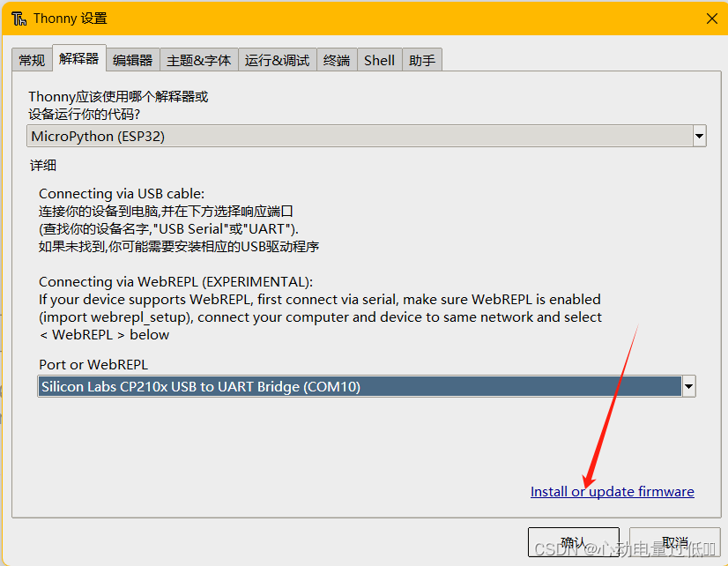This screenshot has height=566, width=728.
Task: Click the 'Thonny应该使用哪个解释器或' prompt text
Action: point(118,97)
